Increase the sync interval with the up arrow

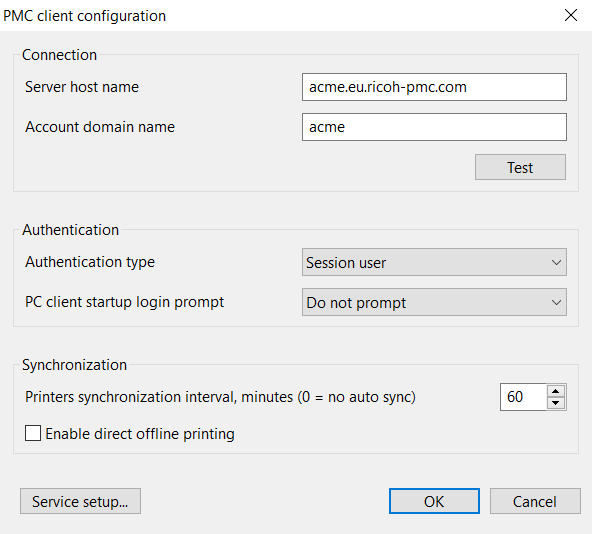tap(555, 391)
